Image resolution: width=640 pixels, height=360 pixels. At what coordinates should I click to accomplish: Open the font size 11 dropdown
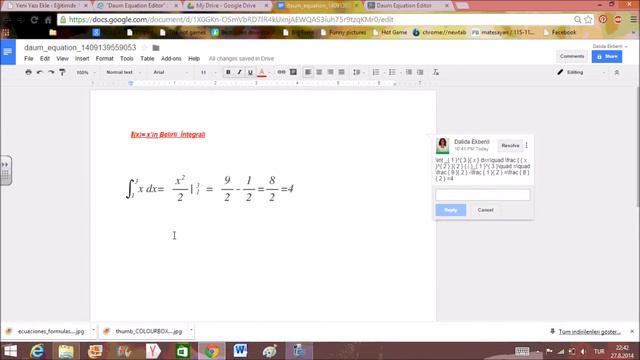(x=208, y=72)
